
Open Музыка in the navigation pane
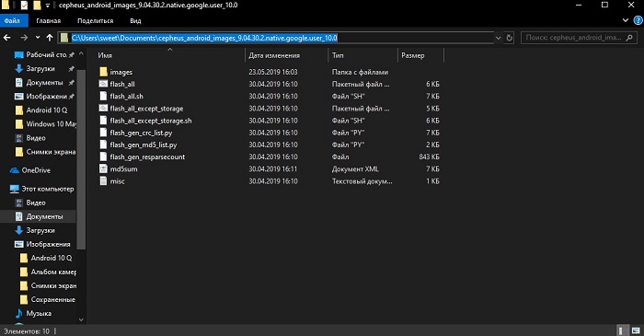tap(39, 313)
